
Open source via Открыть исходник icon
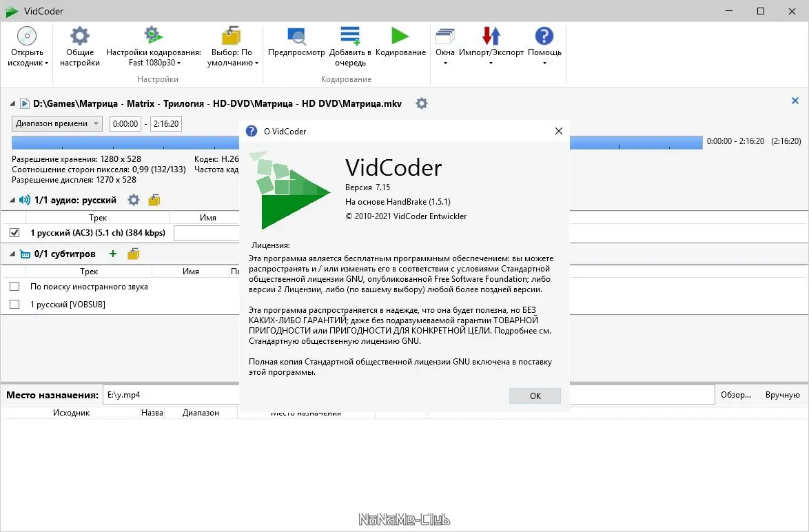point(27,36)
